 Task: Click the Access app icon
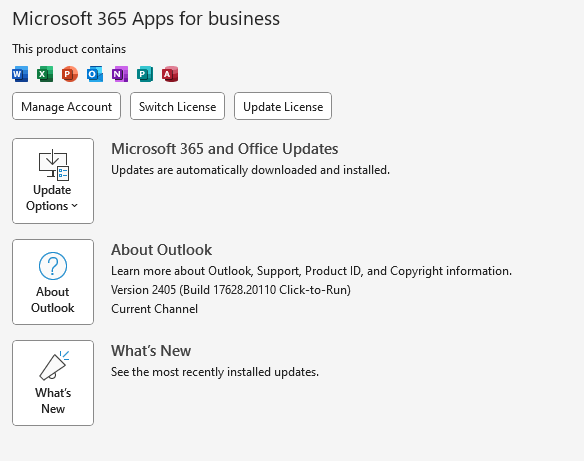click(x=169, y=74)
